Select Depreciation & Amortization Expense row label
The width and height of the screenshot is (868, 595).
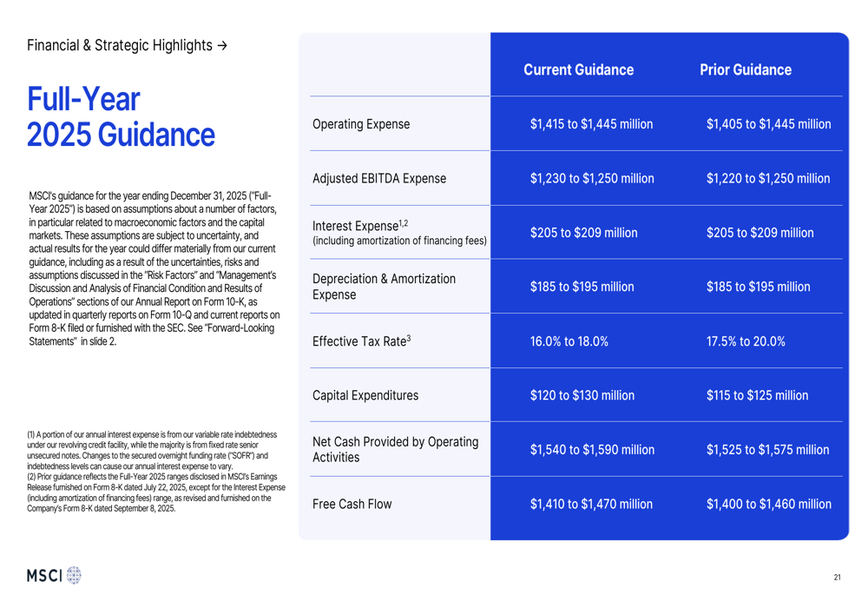pyautogui.click(x=384, y=287)
